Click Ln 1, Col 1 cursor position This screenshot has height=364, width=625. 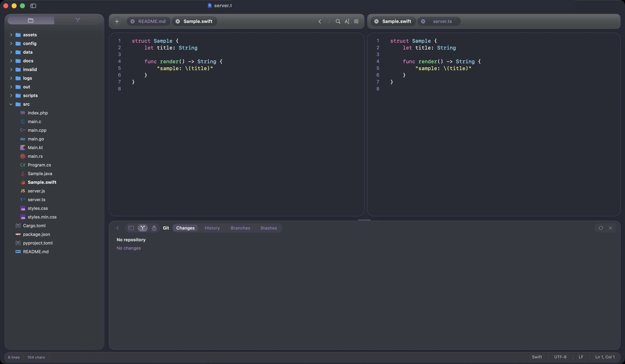[x=605, y=357]
